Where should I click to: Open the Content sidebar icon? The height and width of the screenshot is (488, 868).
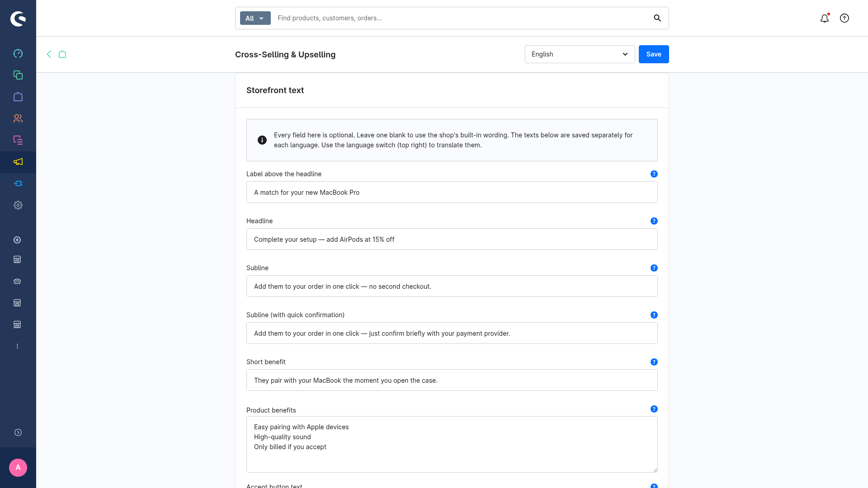18,140
